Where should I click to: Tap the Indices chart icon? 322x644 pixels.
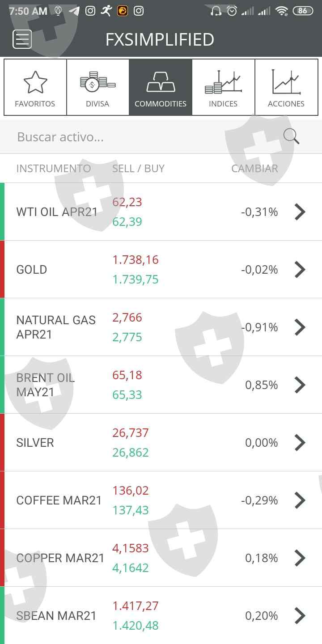tap(223, 82)
